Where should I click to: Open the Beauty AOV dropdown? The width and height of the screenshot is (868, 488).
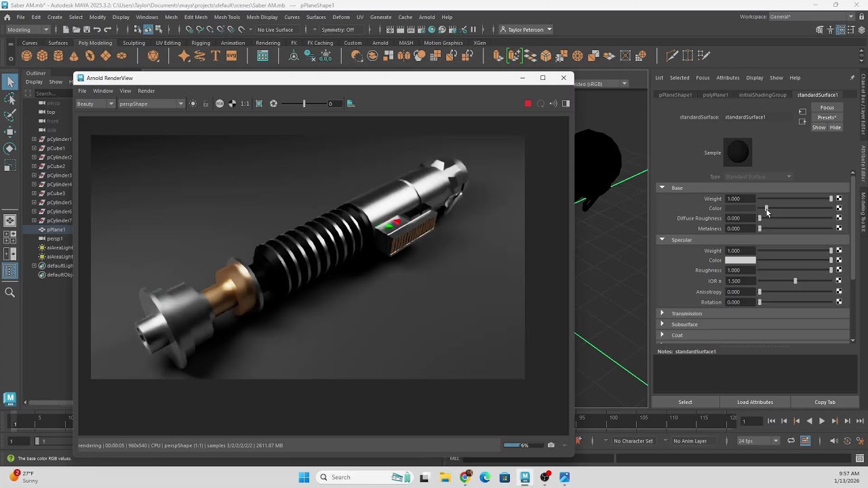pyautogui.click(x=96, y=104)
